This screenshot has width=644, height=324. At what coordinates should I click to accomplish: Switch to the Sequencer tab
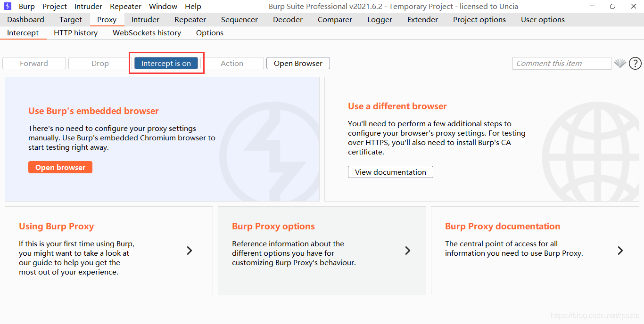[239, 20]
